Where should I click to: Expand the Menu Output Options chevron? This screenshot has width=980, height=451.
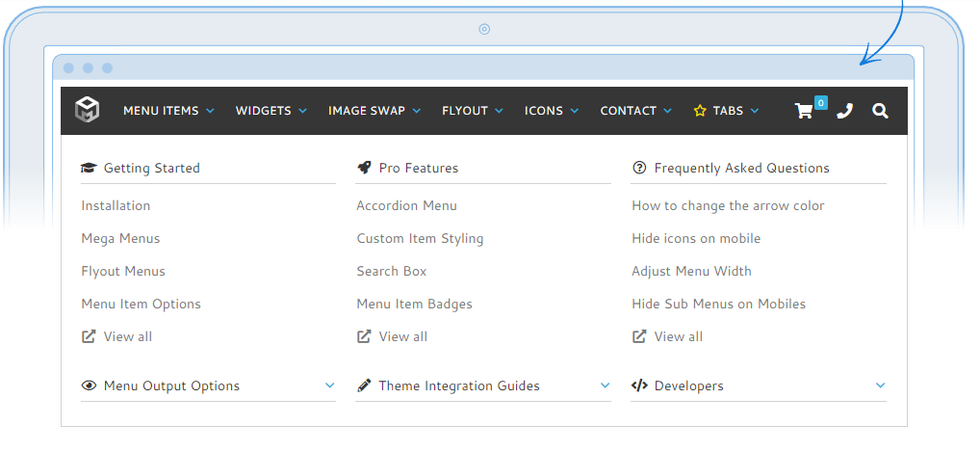[330, 385]
